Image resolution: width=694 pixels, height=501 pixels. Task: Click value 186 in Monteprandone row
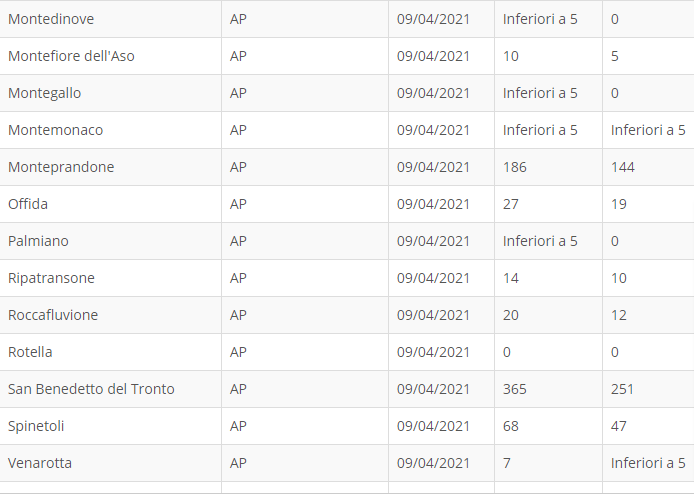coord(515,167)
